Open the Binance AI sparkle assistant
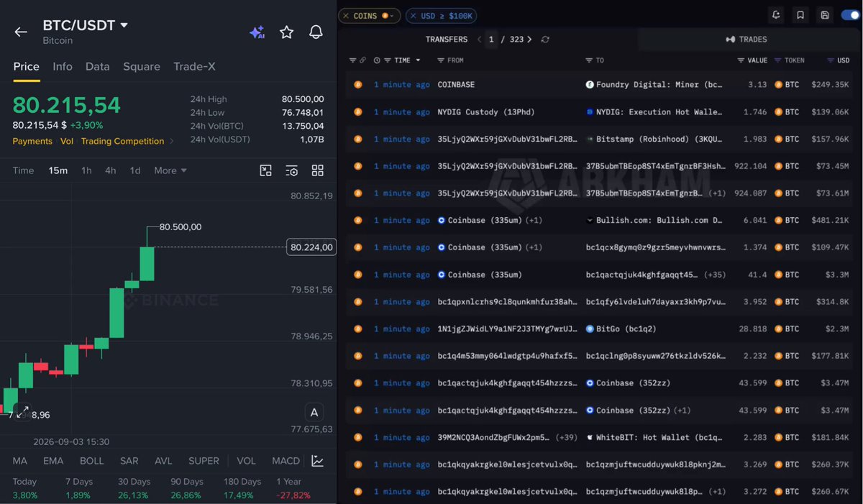 (x=257, y=32)
